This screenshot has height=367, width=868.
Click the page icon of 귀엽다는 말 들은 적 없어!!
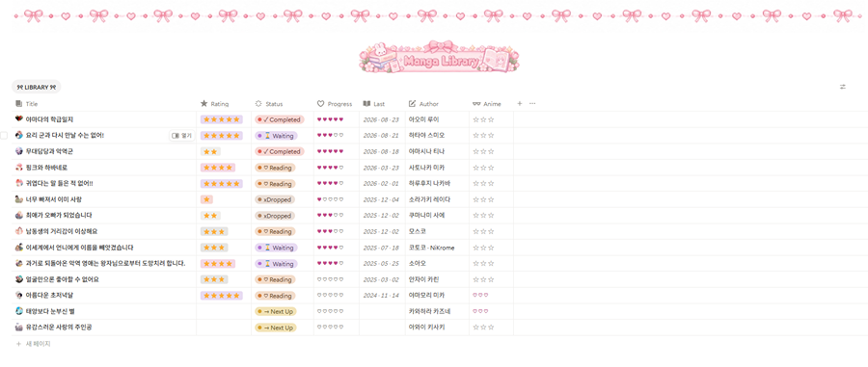[19, 183]
